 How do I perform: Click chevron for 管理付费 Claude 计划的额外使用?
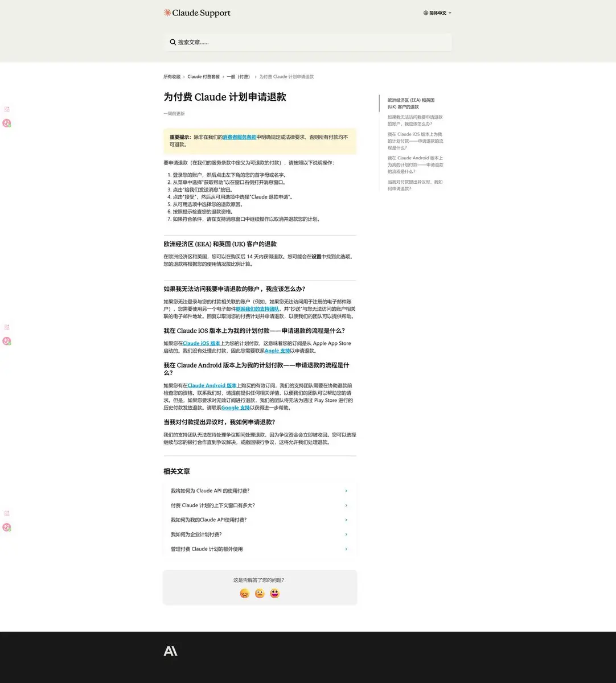(x=346, y=549)
